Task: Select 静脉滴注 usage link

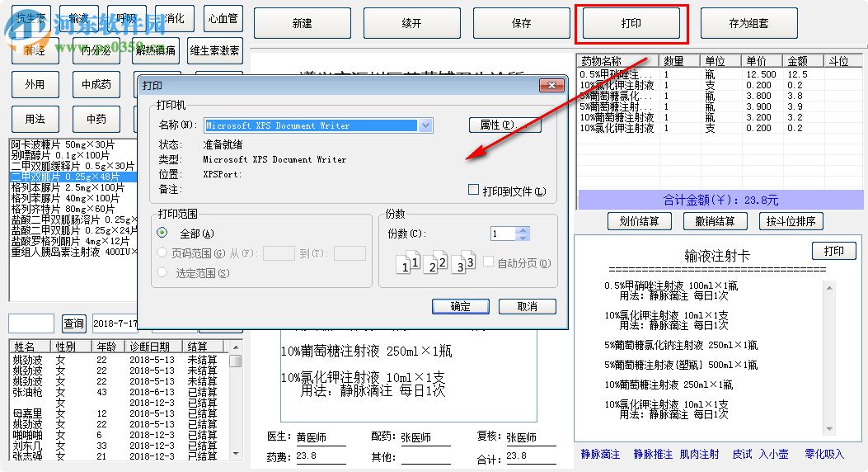Action: click(x=600, y=455)
